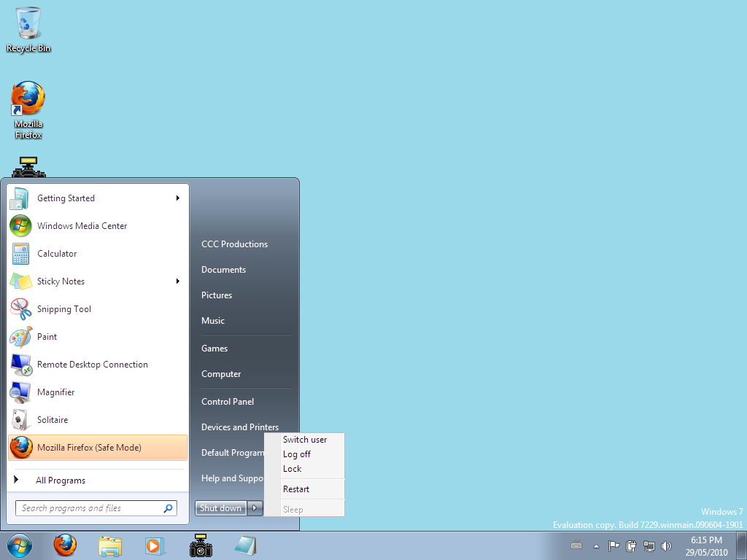The width and height of the screenshot is (747, 560).
Task: Expand the Sticky Notes jump list arrow
Action: point(178,281)
